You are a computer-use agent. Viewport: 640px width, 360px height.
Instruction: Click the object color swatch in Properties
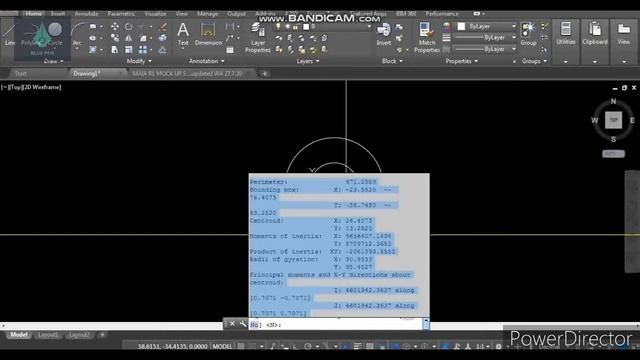(x=461, y=27)
